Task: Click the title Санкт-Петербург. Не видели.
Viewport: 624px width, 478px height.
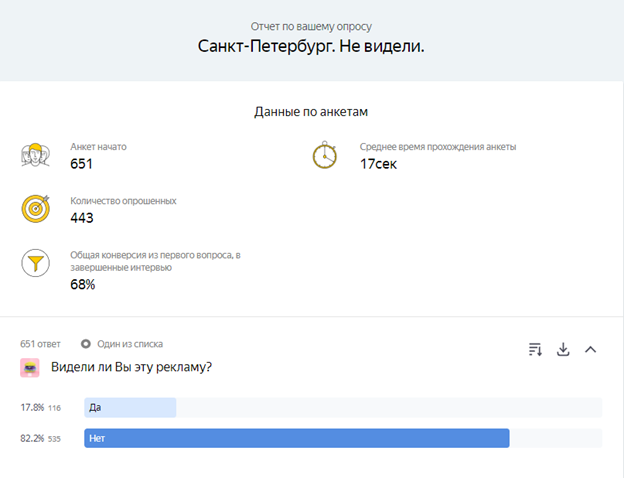Action: pos(311,46)
